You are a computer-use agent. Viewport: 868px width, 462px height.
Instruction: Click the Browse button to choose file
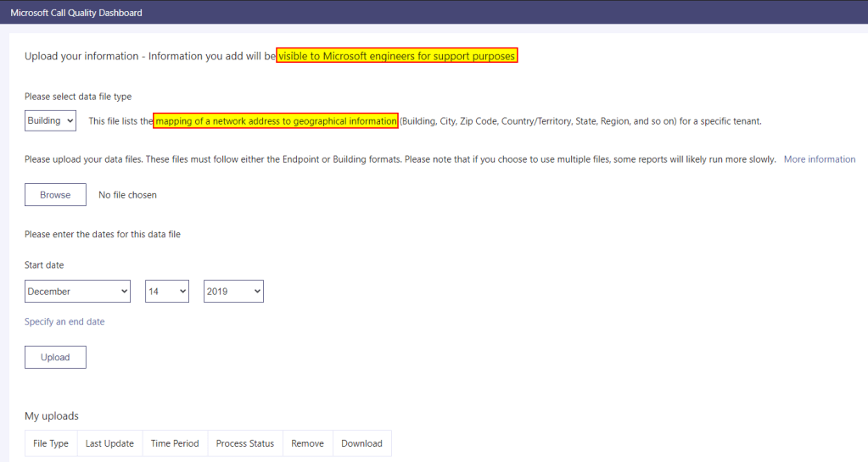[55, 195]
